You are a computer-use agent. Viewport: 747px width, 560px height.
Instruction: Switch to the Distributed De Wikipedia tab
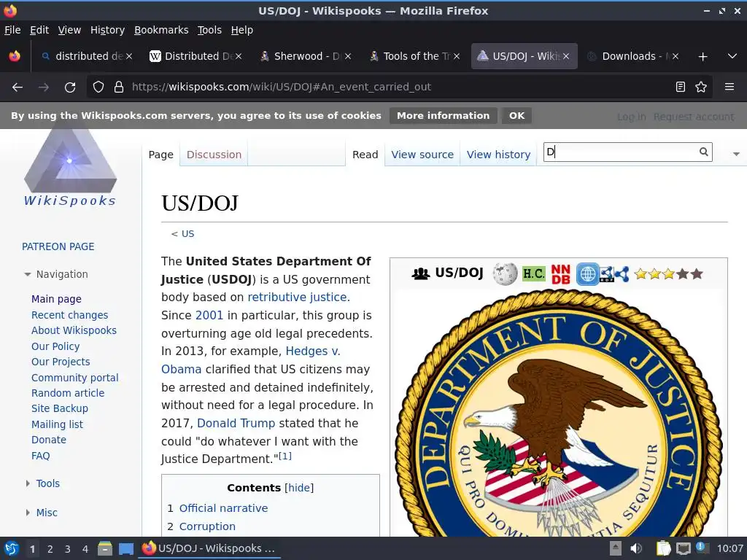pyautogui.click(x=196, y=56)
